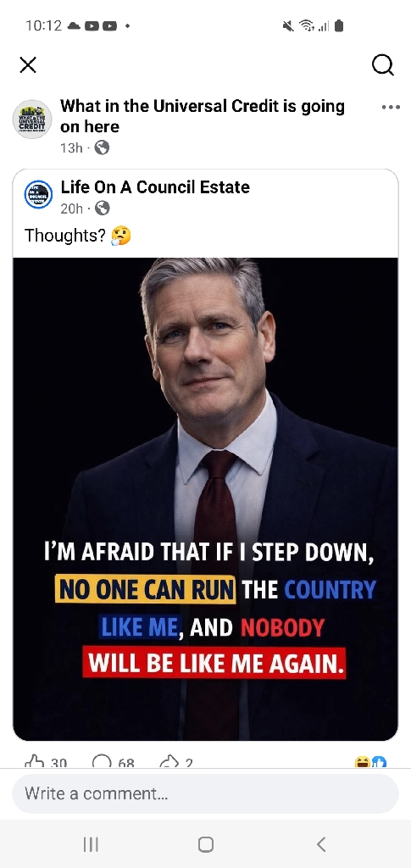Tap the Life On A Council Estate avatar

click(38, 194)
